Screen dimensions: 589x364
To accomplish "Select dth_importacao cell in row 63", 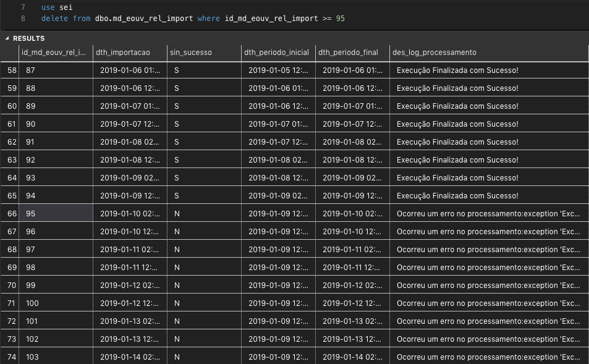I will pos(130,160).
